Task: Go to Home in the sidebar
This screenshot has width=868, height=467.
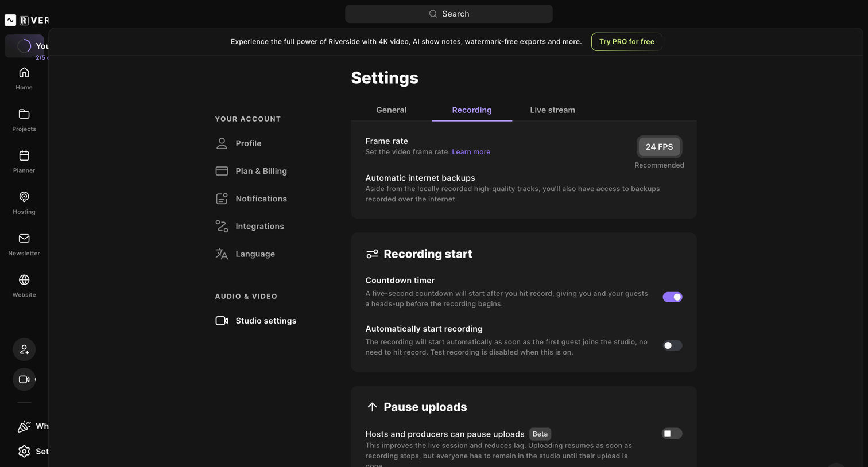Action: [x=24, y=79]
